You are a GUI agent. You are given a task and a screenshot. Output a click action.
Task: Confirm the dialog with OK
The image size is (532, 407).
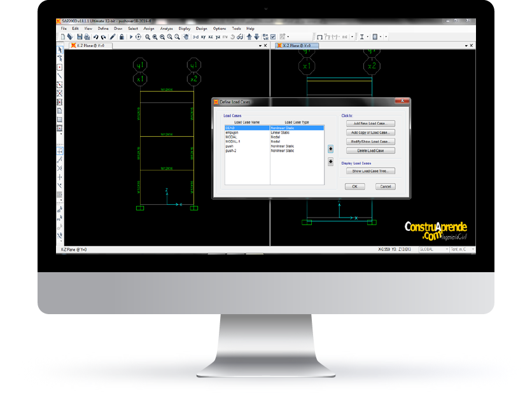pos(355,186)
